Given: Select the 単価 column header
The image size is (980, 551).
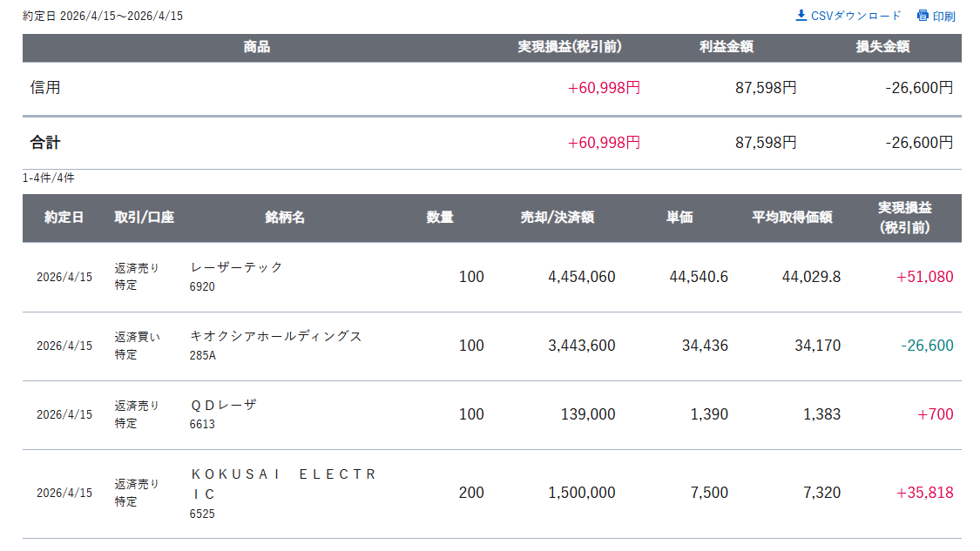Looking at the screenshot, I should tap(679, 218).
